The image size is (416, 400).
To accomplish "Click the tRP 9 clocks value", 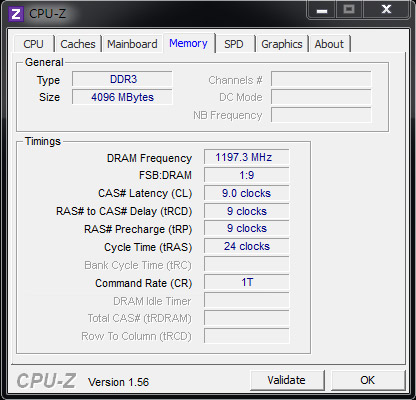I will [x=246, y=228].
